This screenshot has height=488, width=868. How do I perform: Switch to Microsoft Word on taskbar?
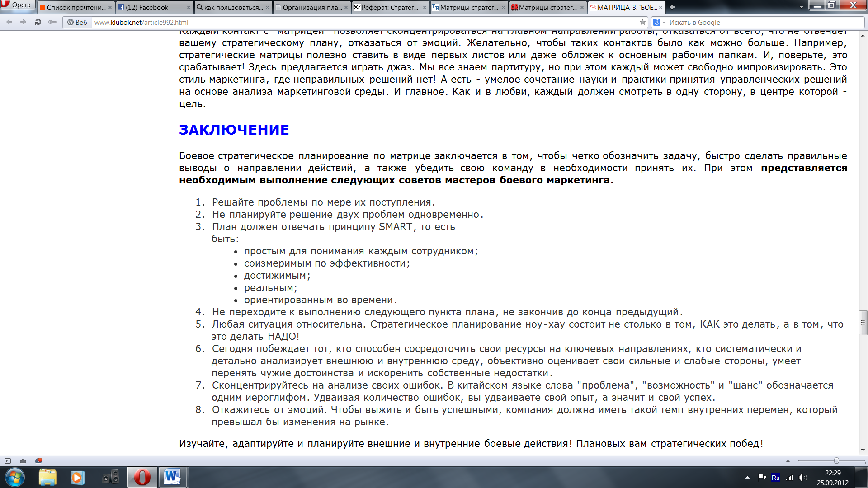click(x=172, y=478)
